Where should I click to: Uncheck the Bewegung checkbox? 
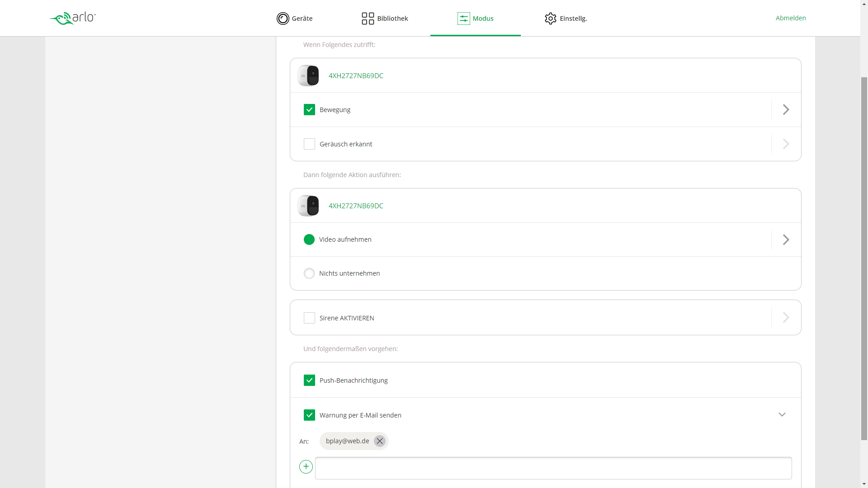(x=309, y=110)
